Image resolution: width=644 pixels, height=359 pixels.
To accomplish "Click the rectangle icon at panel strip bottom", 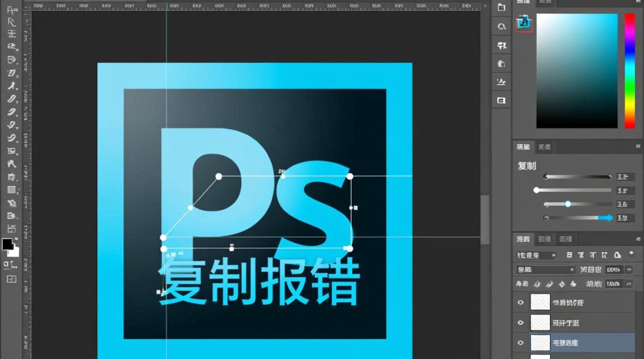I will (x=502, y=101).
